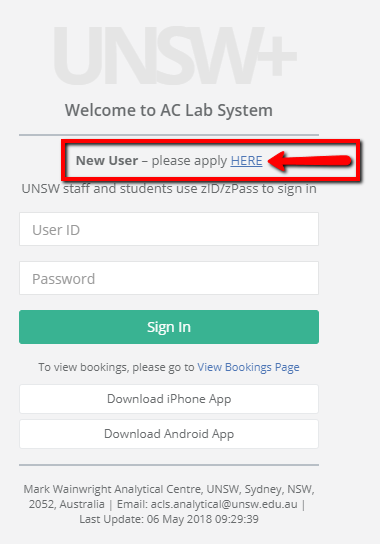Click the plus sign in the UNSW+ logo
Viewport: 380px width, 544px height.
click(278, 56)
